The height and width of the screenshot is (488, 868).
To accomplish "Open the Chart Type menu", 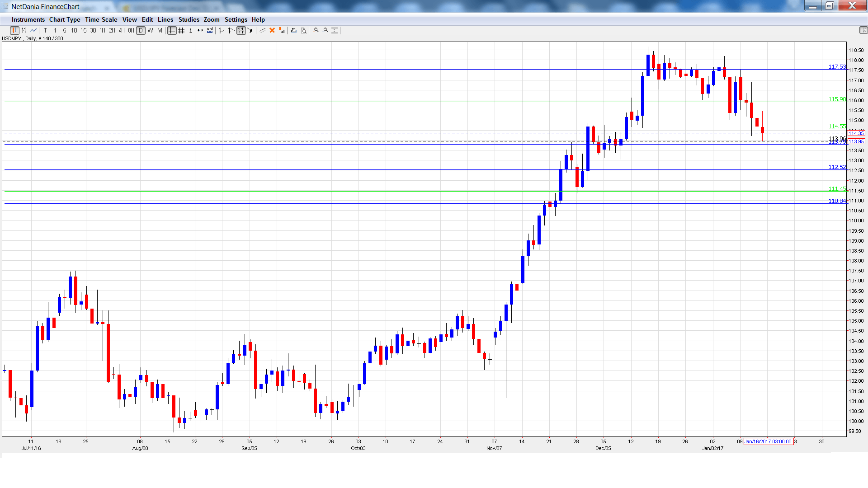I will [65, 19].
